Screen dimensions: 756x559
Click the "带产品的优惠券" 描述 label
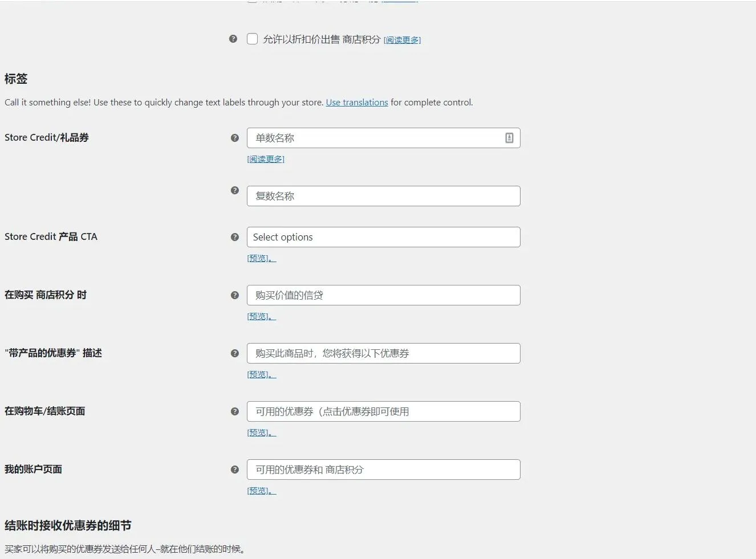[53, 353]
